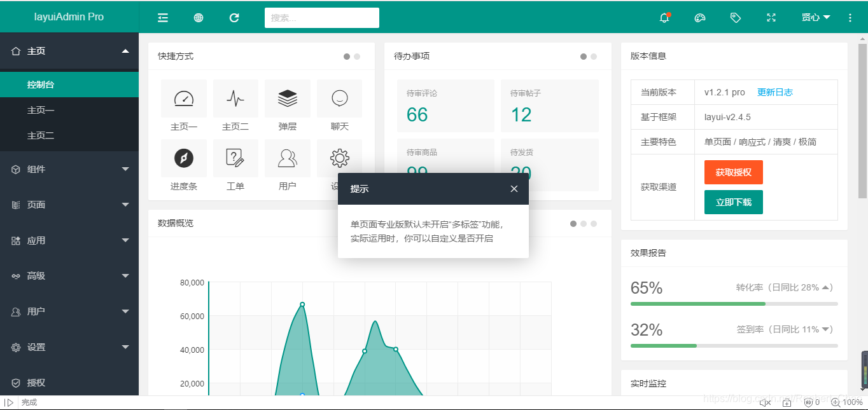Expand the 页面 sidebar menu
Viewport: 868px width, 410px height.
[x=69, y=205]
